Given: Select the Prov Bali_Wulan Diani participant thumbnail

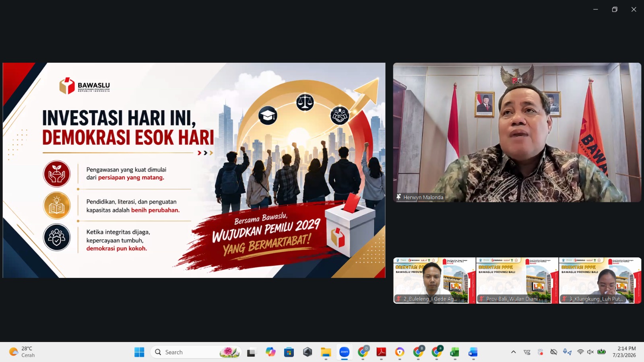Looking at the screenshot, I should coord(517,280).
